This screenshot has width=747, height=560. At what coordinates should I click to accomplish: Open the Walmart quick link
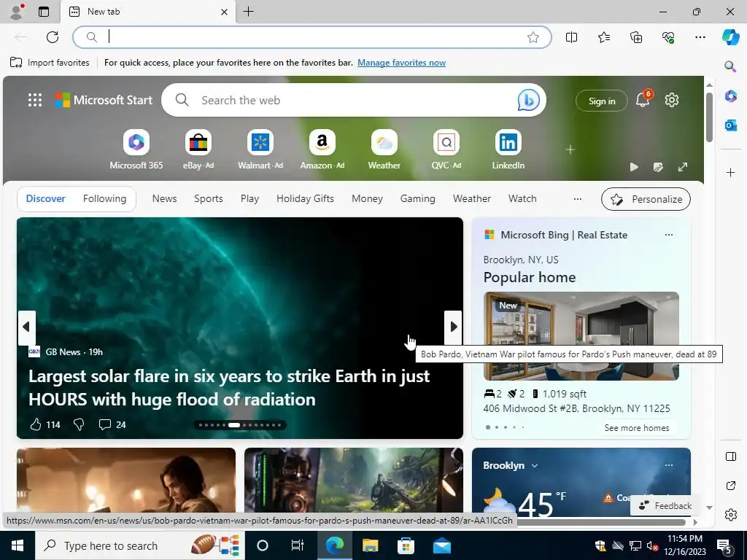(x=260, y=149)
